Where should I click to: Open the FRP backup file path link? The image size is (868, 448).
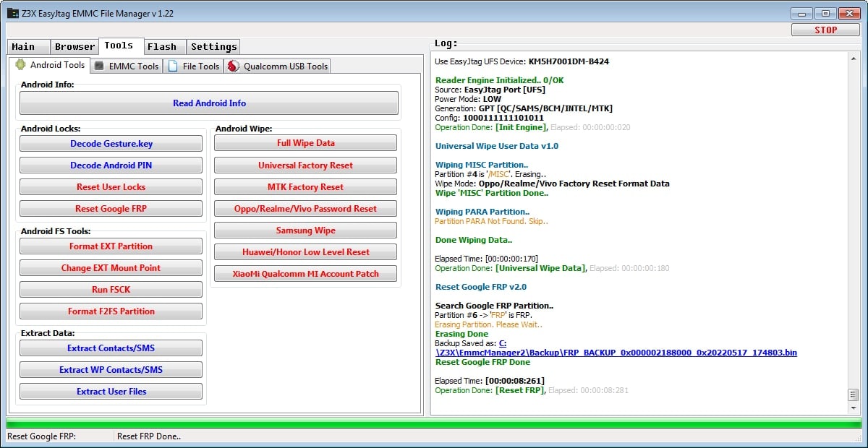click(616, 353)
